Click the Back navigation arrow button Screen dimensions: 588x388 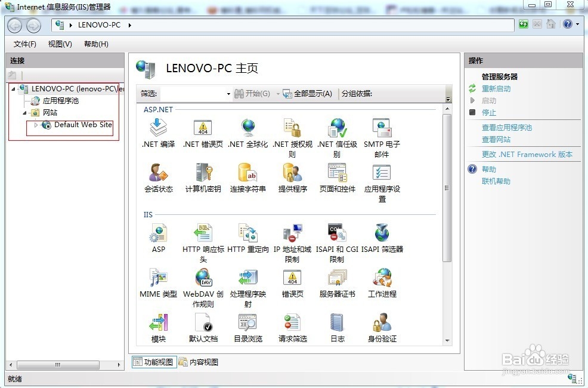(x=15, y=26)
